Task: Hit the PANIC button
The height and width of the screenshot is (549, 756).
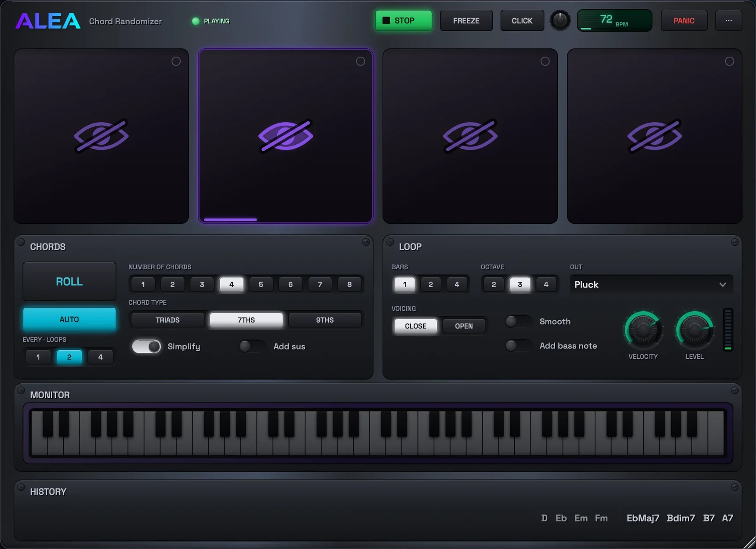Action: (x=684, y=21)
